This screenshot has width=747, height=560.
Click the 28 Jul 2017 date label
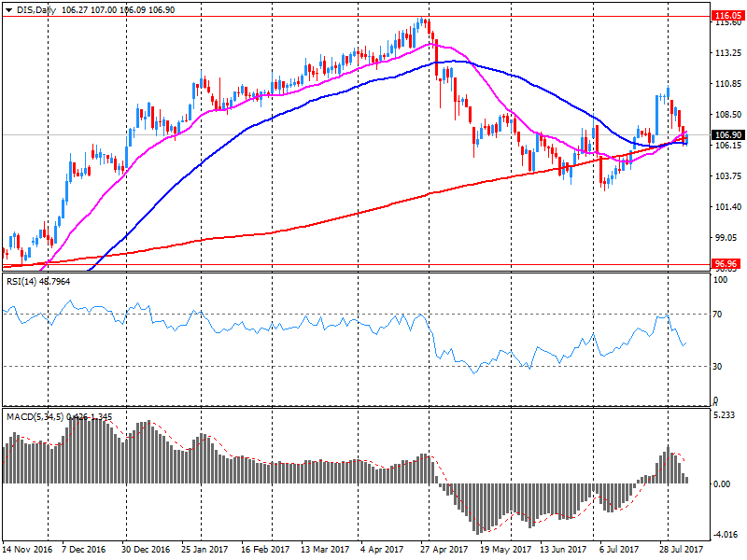[682, 550]
